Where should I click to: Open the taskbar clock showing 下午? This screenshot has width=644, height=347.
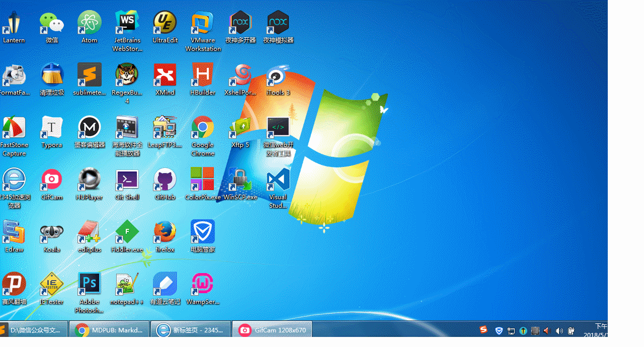[x=596, y=330]
